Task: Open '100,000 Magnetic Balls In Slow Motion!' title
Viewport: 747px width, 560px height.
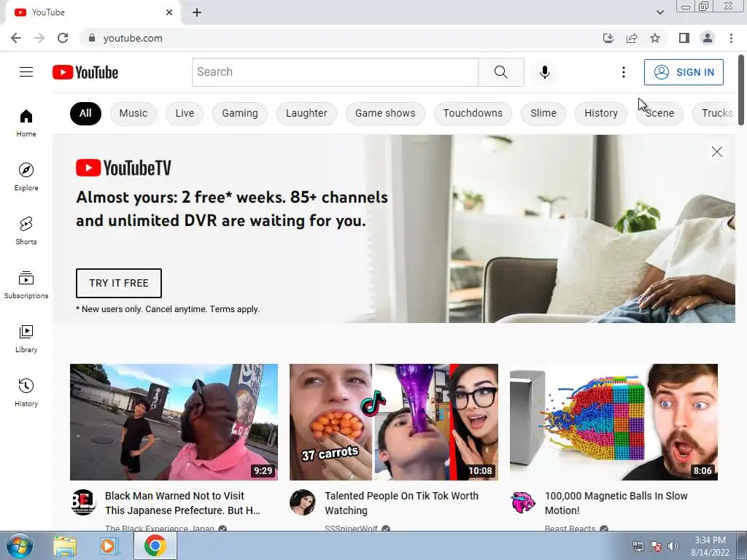Action: [616, 503]
